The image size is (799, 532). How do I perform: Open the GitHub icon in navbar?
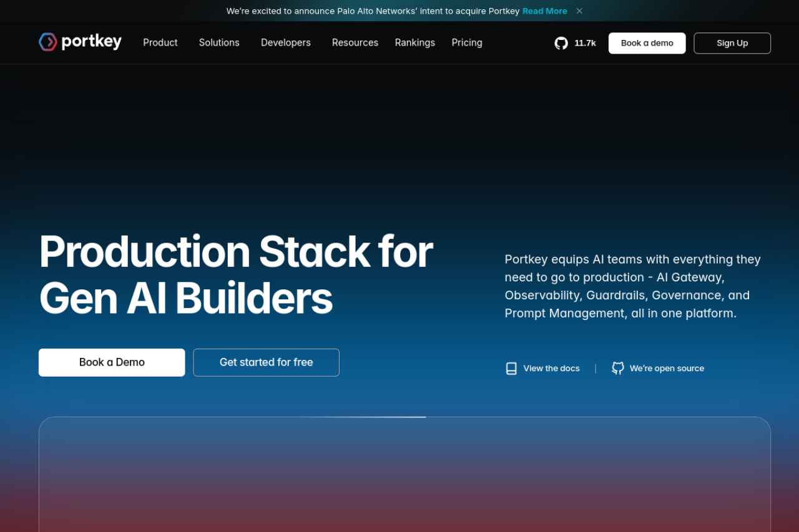pos(561,43)
